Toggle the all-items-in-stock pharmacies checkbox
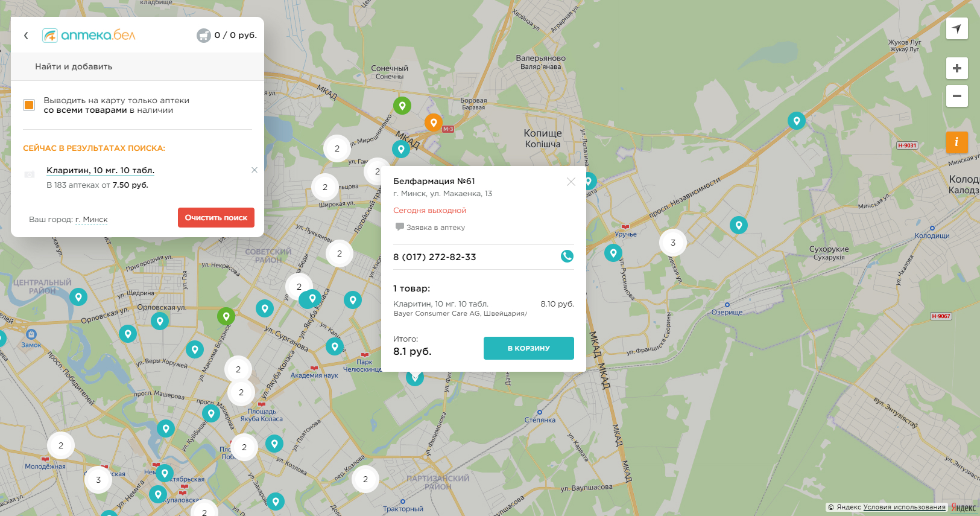 pos(29,105)
